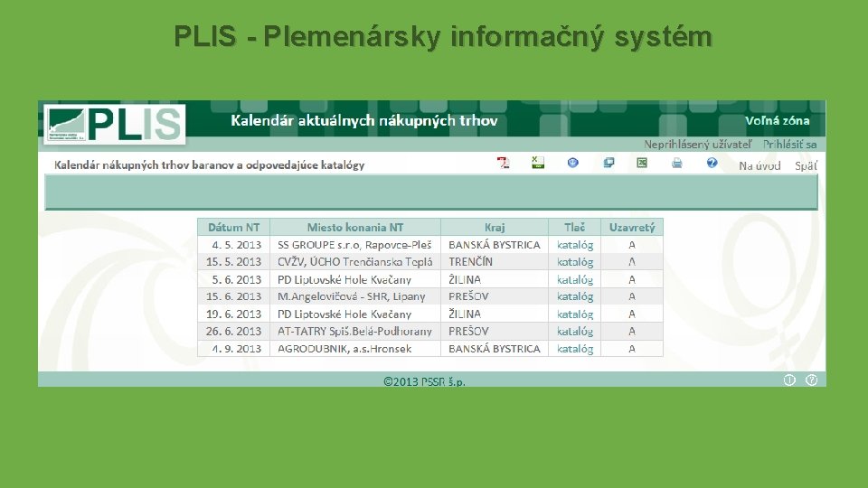Select the date cell 19. 6. 2013

(x=233, y=314)
